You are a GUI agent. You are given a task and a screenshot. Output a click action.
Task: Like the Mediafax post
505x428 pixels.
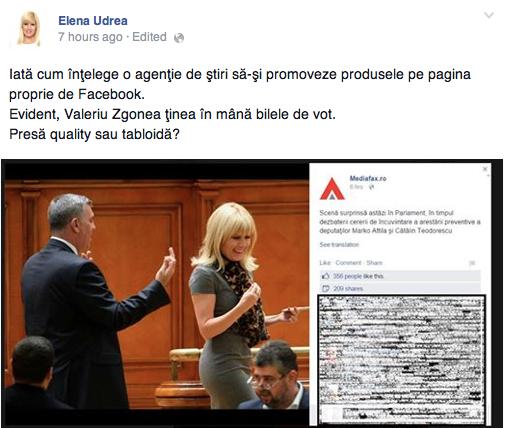[325, 263]
